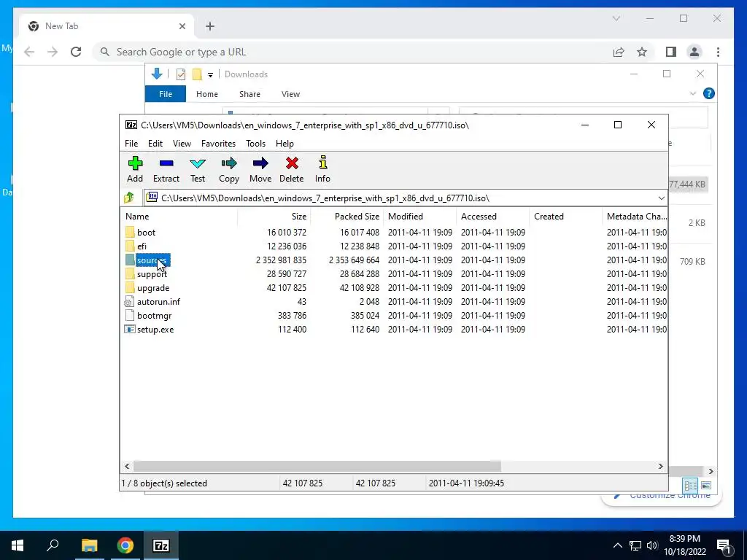The width and height of the screenshot is (747, 560).
Task: Sort by the Accessed column header
Action: click(492, 216)
